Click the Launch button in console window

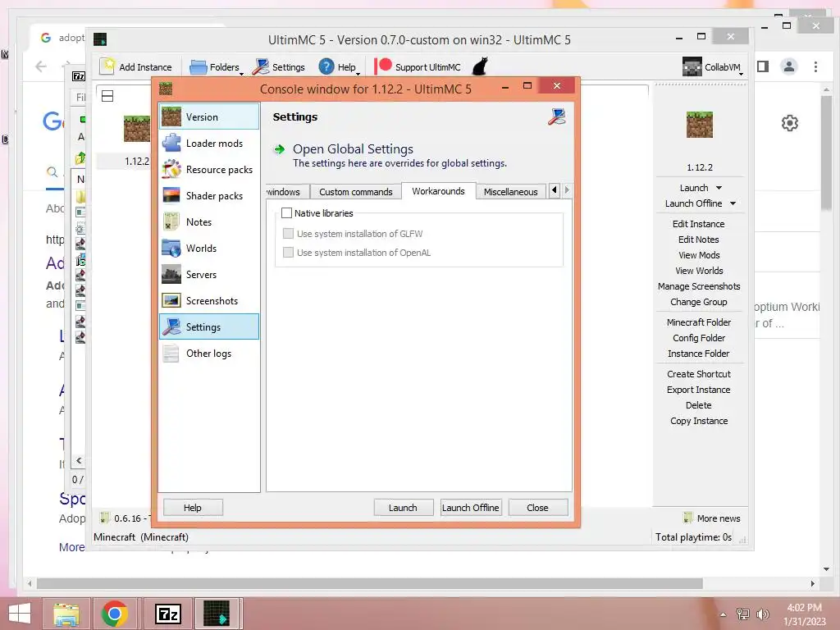click(x=403, y=507)
